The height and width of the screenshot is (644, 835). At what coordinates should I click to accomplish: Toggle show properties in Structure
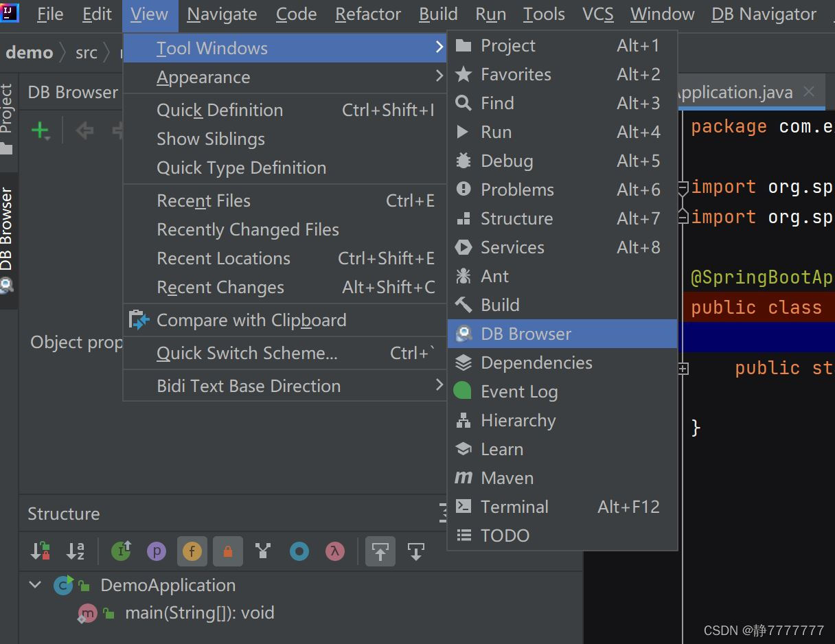(x=157, y=551)
